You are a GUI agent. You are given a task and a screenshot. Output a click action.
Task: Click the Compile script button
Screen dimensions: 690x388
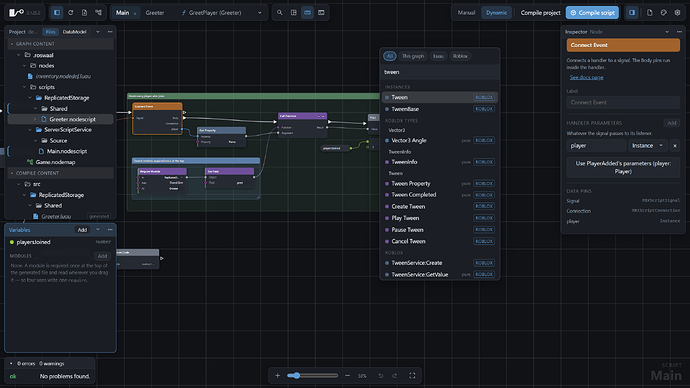[592, 13]
